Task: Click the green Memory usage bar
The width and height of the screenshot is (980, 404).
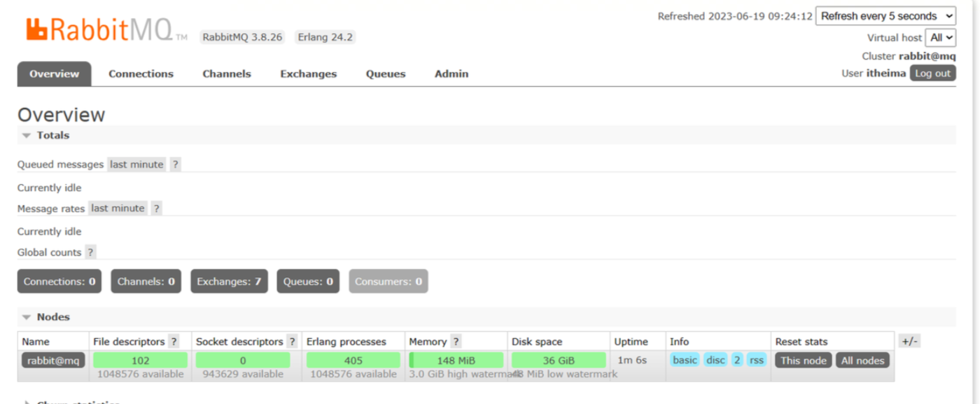Action: click(456, 361)
